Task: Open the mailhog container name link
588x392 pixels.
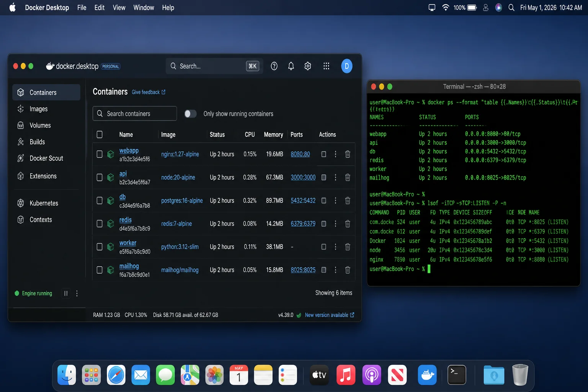Action: 129,266
